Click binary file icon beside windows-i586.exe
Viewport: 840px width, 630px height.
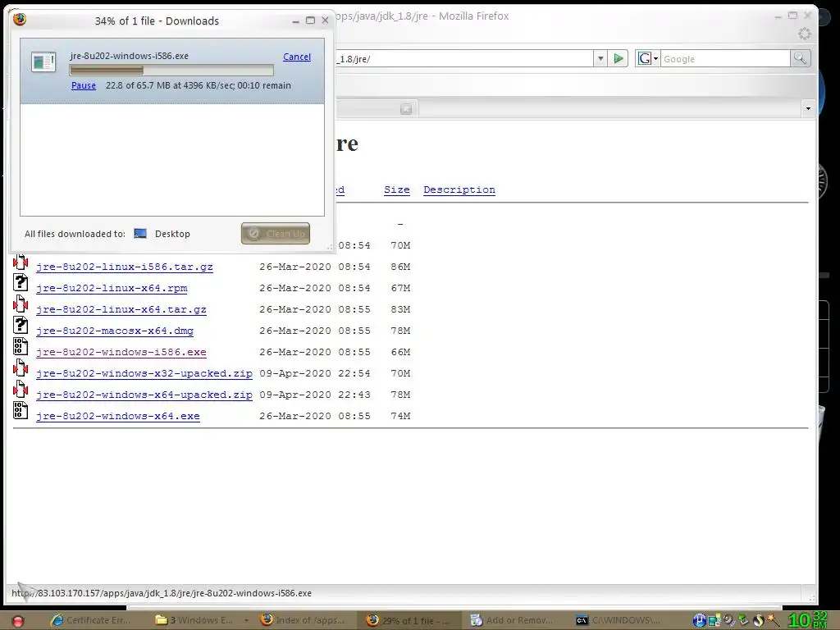21,347
